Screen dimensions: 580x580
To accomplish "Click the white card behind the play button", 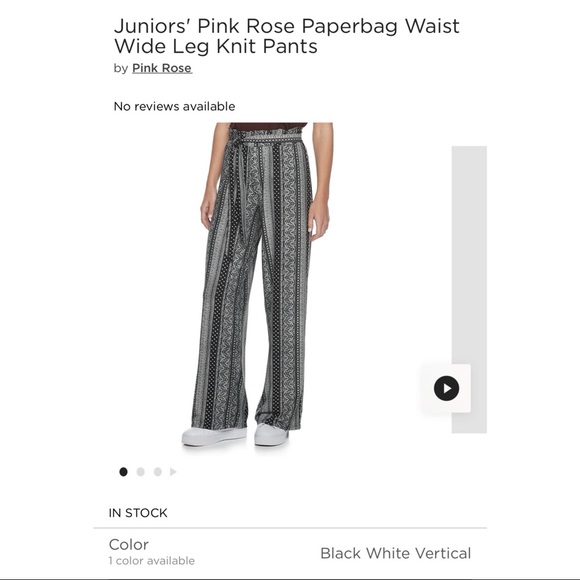I will click(446, 388).
